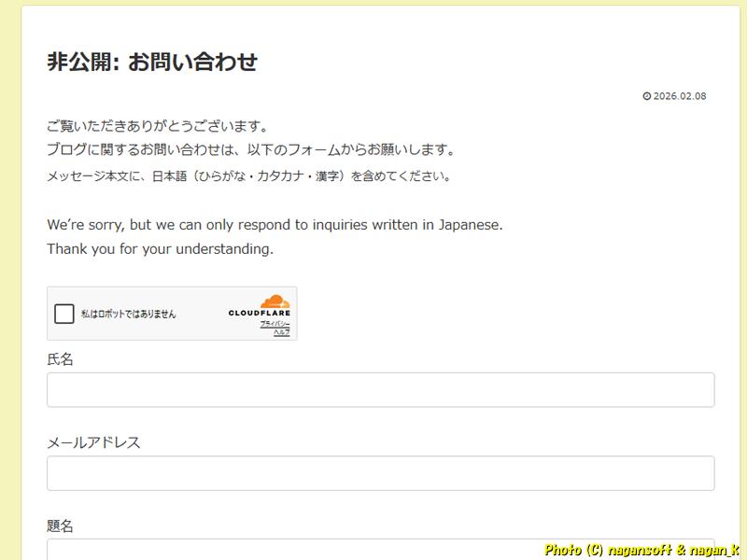Click the orange Cloudflare cloud logo

point(275,301)
